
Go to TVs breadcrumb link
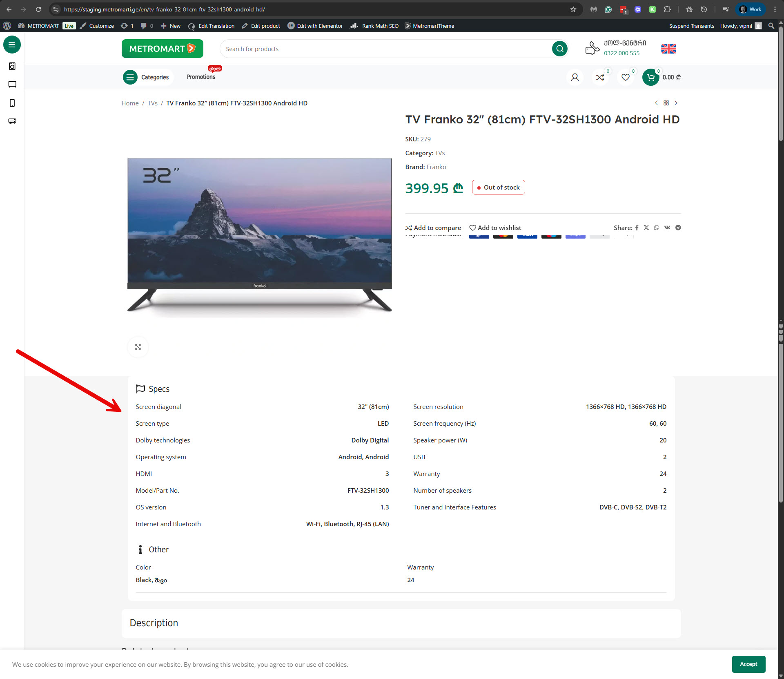(x=152, y=103)
